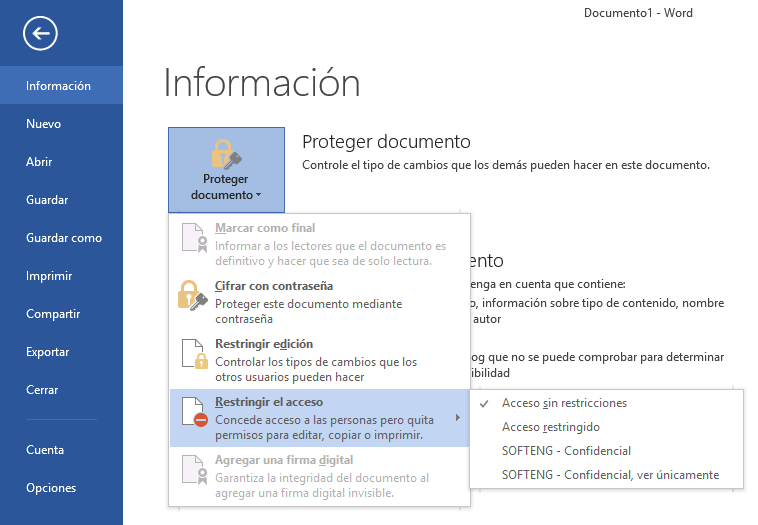Click Guardar como in the sidebar
This screenshot has width=758, height=525.
pyautogui.click(x=64, y=238)
